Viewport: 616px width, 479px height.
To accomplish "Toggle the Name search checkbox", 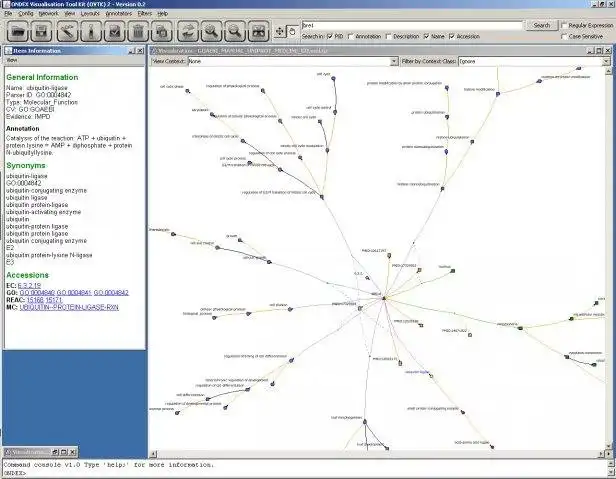I will 426,36.
